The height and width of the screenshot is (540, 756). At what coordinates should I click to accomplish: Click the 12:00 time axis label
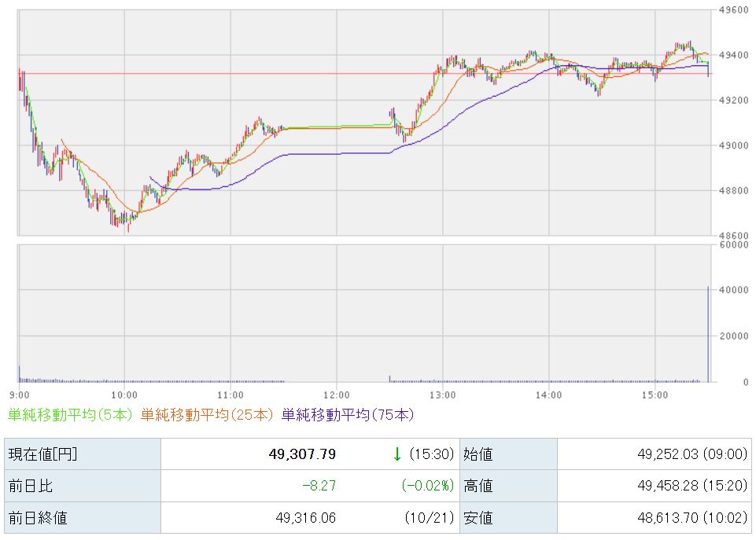[x=336, y=395]
